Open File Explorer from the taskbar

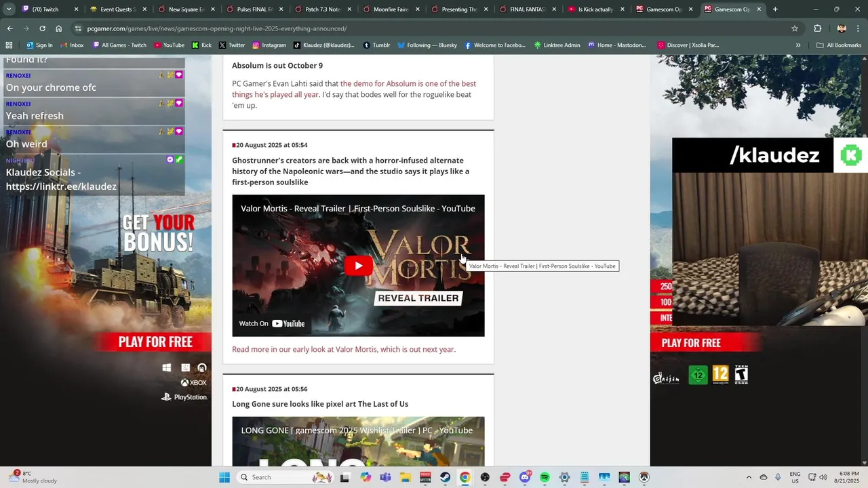(406, 477)
